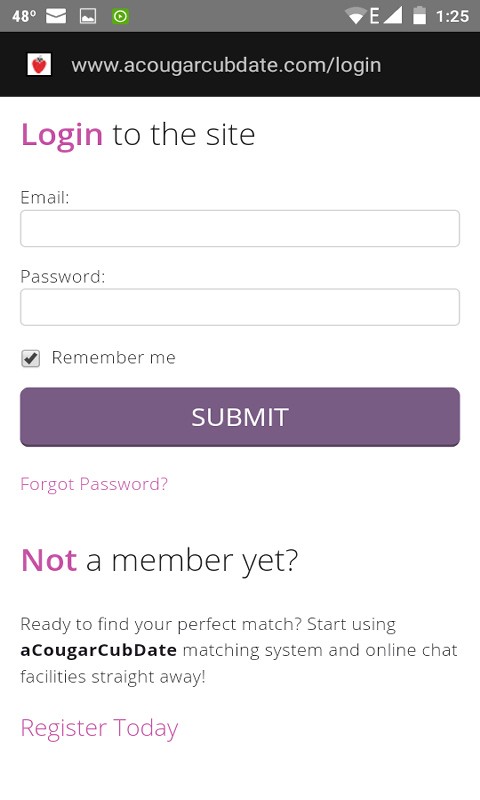Follow the Register Today link

99,728
